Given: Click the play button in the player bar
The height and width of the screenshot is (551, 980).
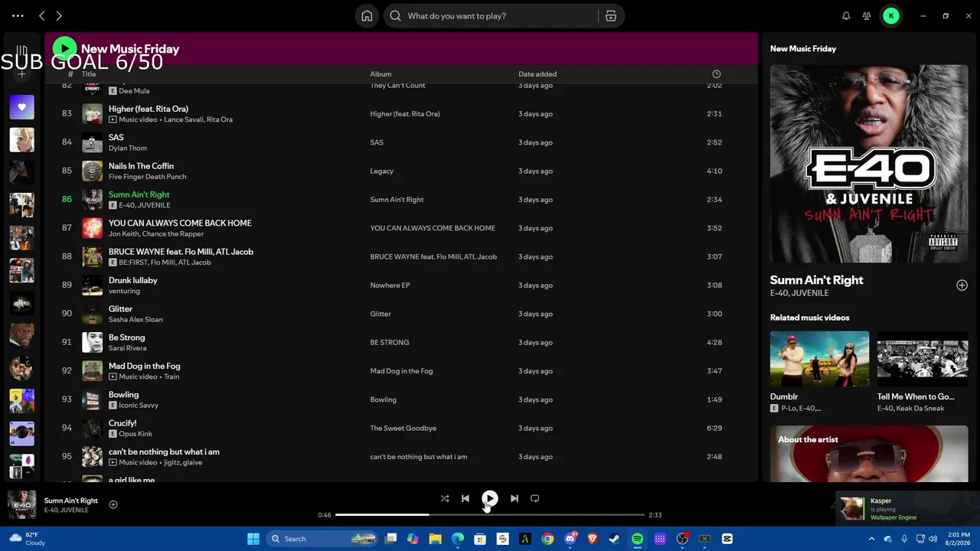Looking at the screenshot, I should pyautogui.click(x=490, y=498).
